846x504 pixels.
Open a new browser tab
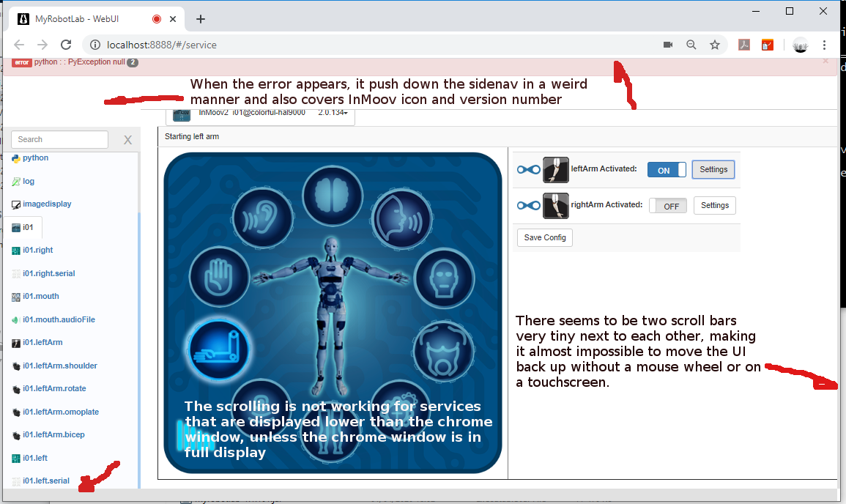pyautogui.click(x=201, y=19)
